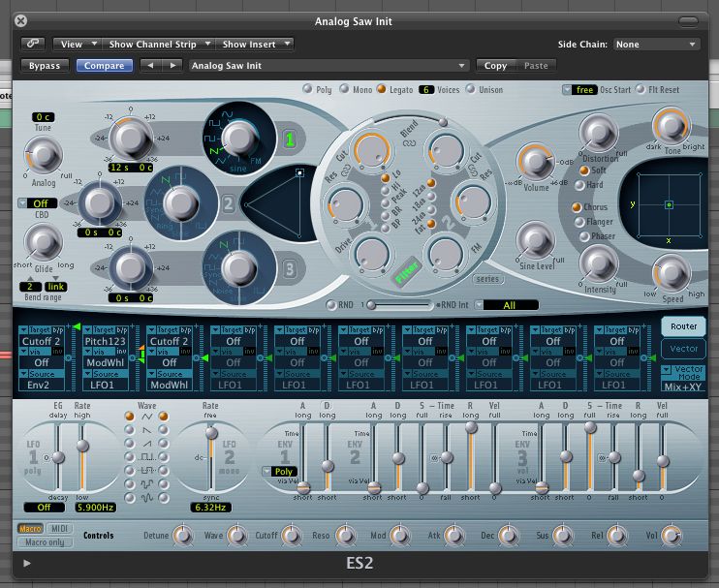Image resolution: width=719 pixels, height=588 pixels.
Task: Click the Bypass button
Action: point(45,66)
